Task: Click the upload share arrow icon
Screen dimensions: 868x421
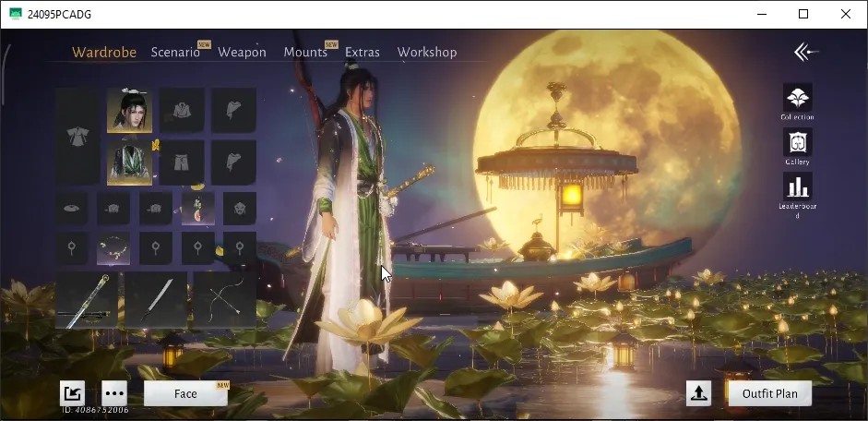Action: [698, 393]
